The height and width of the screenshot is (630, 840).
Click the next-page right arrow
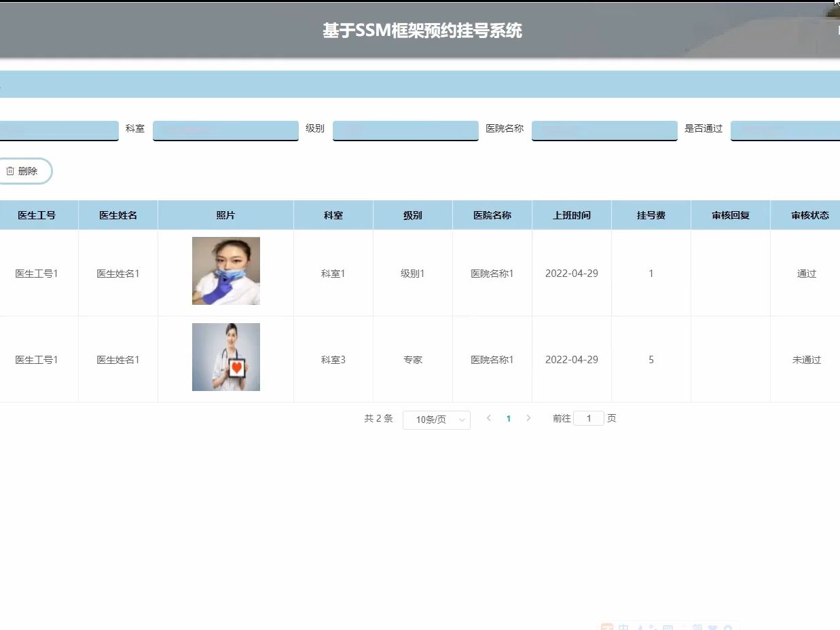(528, 418)
